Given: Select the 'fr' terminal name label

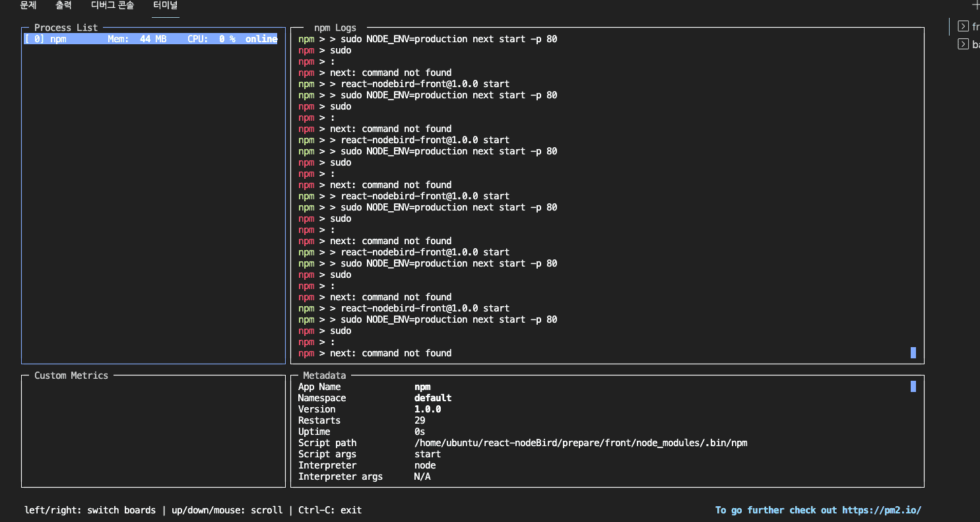Looking at the screenshot, I should pos(975,27).
